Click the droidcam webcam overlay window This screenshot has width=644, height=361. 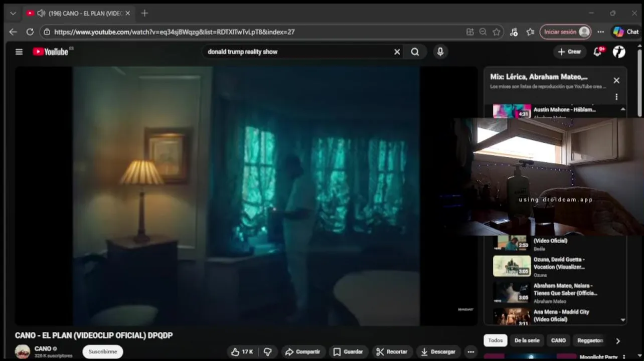549,176
